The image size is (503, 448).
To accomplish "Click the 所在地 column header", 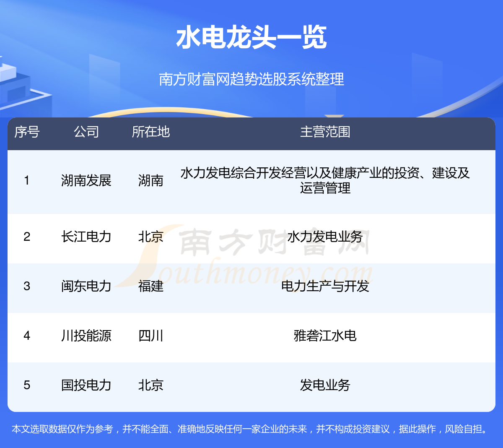I will (x=151, y=132).
